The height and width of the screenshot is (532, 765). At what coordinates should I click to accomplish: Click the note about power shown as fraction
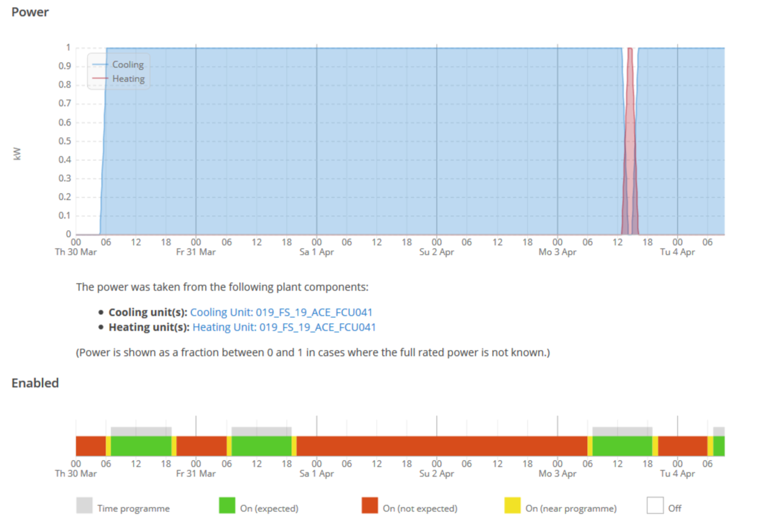(313, 353)
